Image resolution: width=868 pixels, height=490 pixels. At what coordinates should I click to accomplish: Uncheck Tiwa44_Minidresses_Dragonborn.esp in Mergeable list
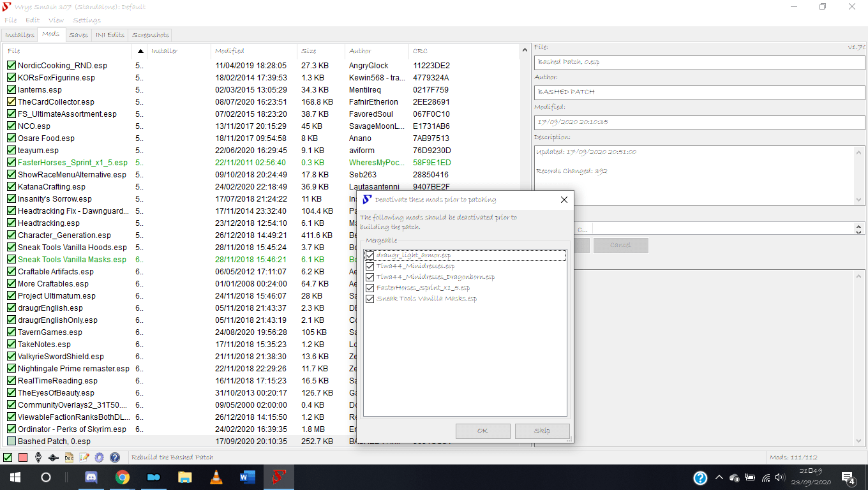(370, 277)
